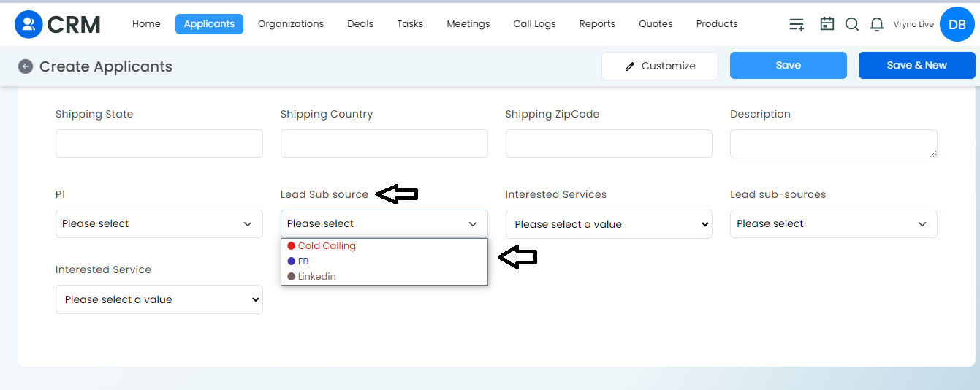Open the quick-add list icon in the header
Viewport: 980px width, 390px height.
click(797, 24)
